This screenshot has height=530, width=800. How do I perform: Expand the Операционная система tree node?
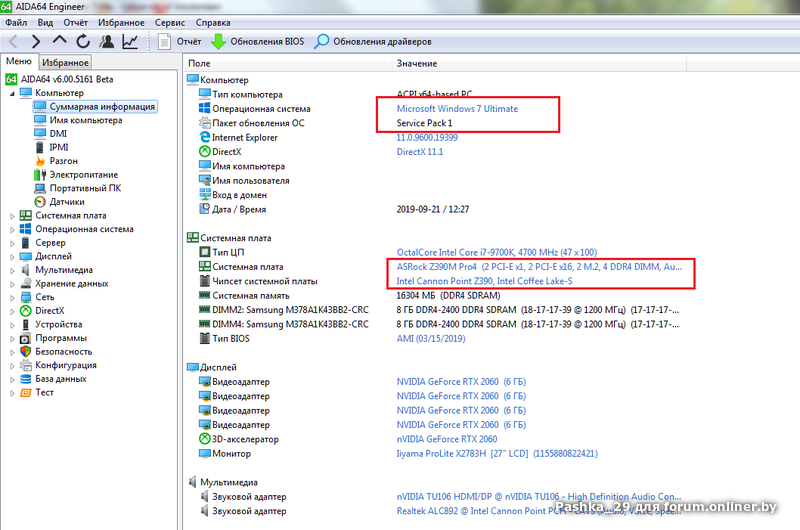[12, 230]
